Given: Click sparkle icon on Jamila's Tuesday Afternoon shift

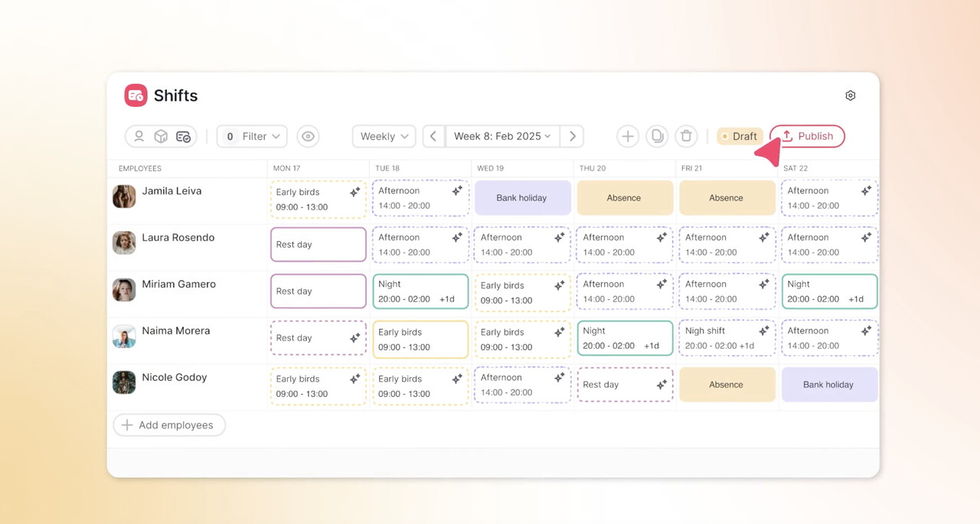Looking at the screenshot, I should click(x=457, y=190).
